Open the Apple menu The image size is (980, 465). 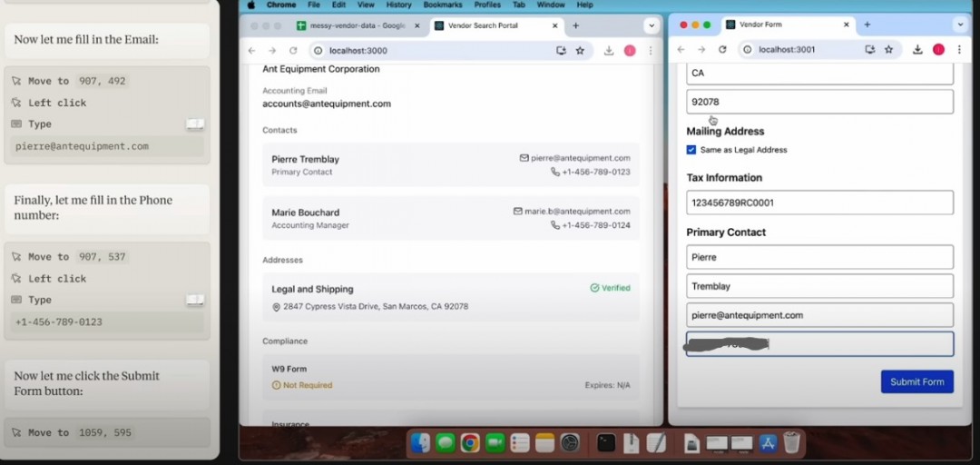point(251,5)
